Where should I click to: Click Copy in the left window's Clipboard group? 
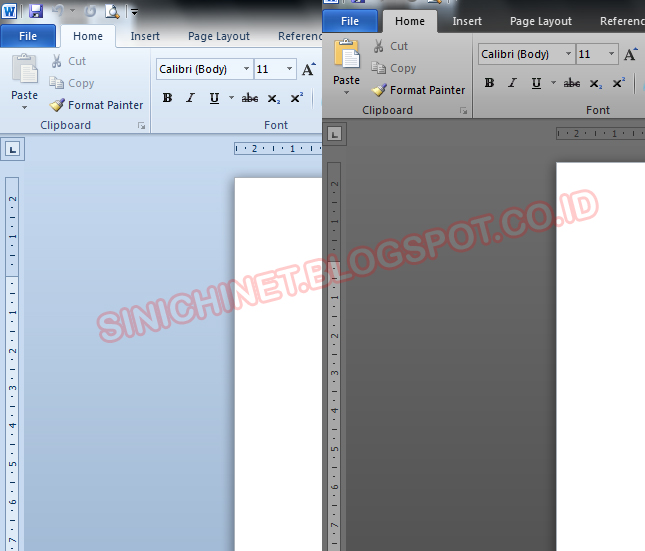click(x=72, y=83)
